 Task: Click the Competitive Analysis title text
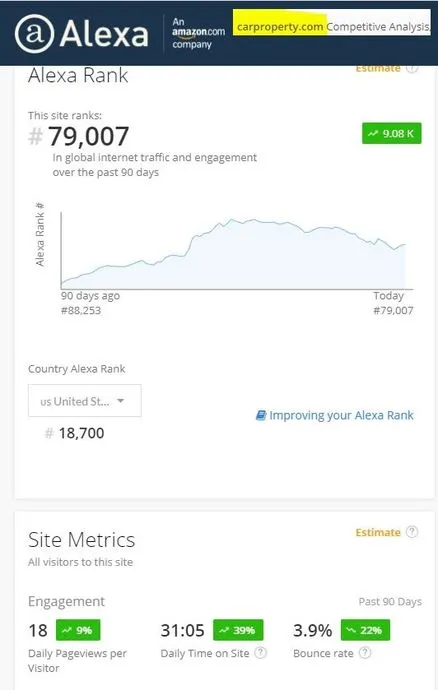[x=378, y=27]
